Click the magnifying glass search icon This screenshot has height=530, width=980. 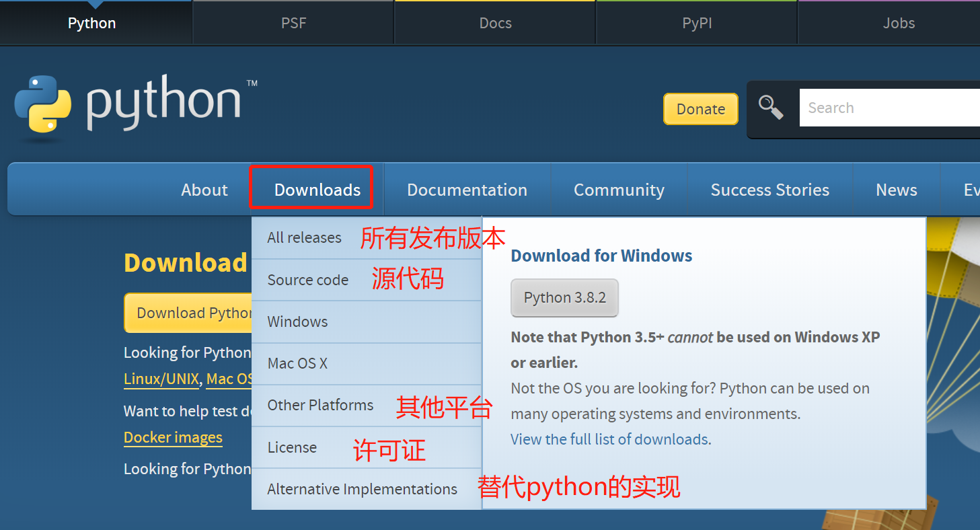771,108
